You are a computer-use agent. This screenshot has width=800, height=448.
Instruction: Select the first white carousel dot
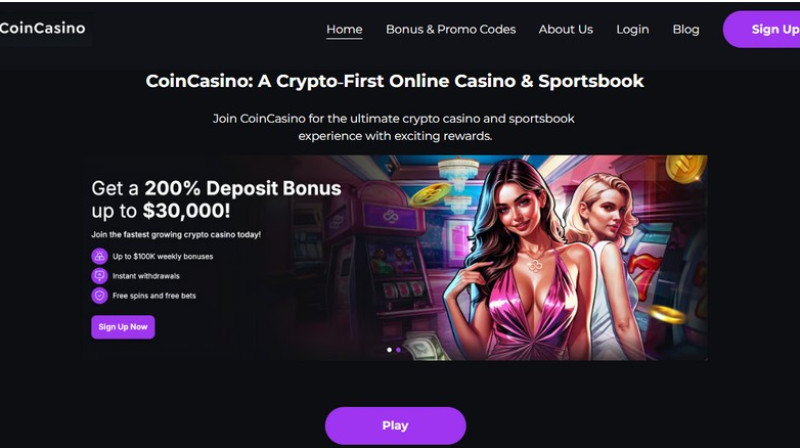click(x=389, y=350)
